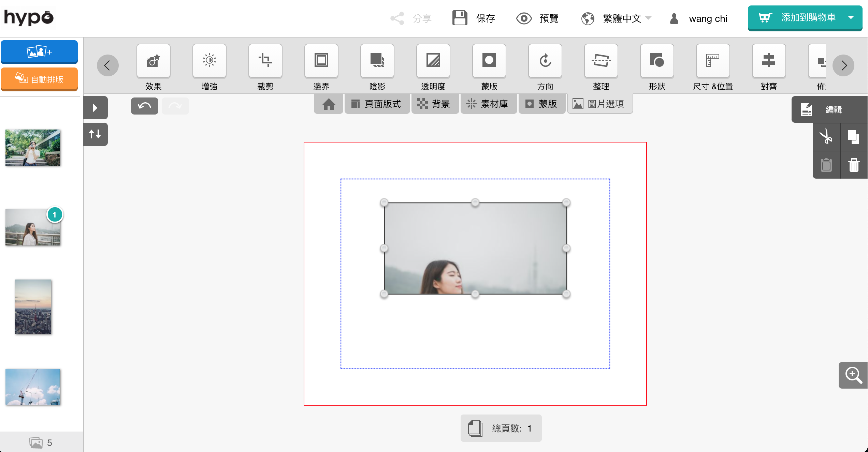Expand the 繁體中文 language dropdown

[x=622, y=18]
